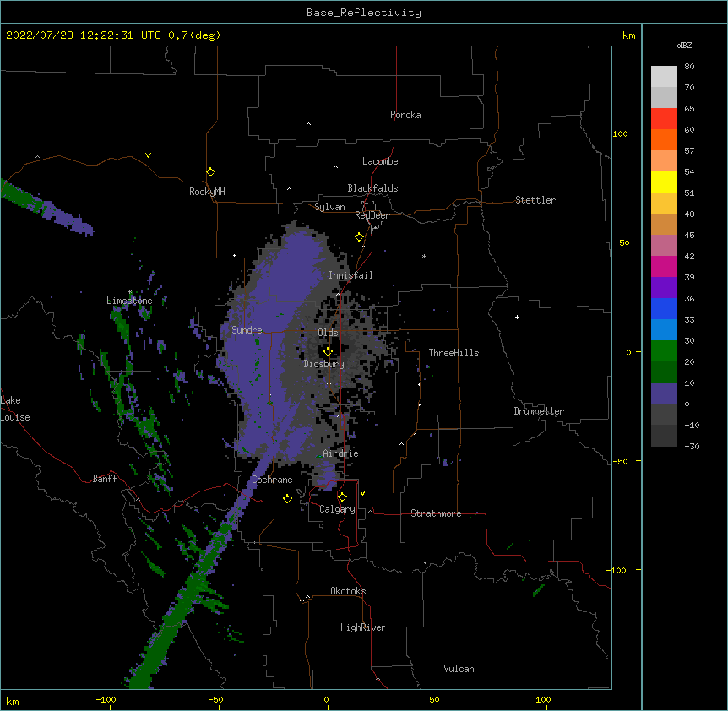Click the Calgary city label

point(337,509)
